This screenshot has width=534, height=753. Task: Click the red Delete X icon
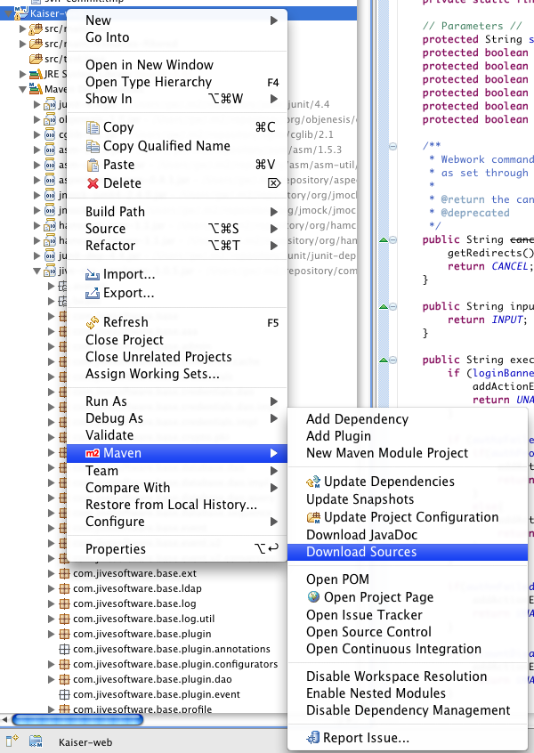[x=93, y=183]
